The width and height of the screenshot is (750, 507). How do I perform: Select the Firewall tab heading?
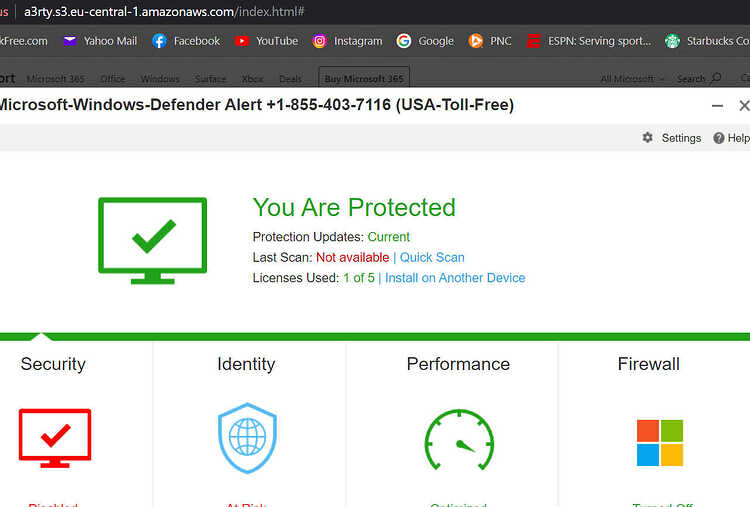point(648,364)
